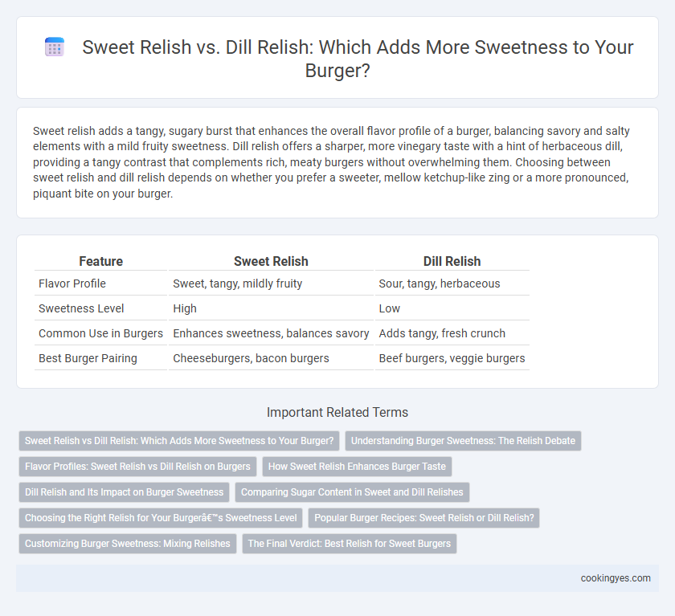Open 'Understanding Burger Sweetness: The Relish Debate' tag

pyautogui.click(x=463, y=441)
